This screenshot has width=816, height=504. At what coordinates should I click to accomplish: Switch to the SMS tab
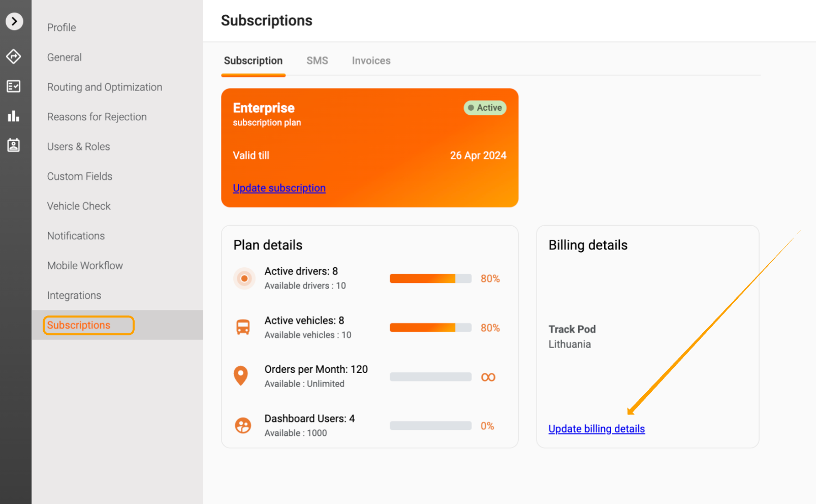coord(317,61)
